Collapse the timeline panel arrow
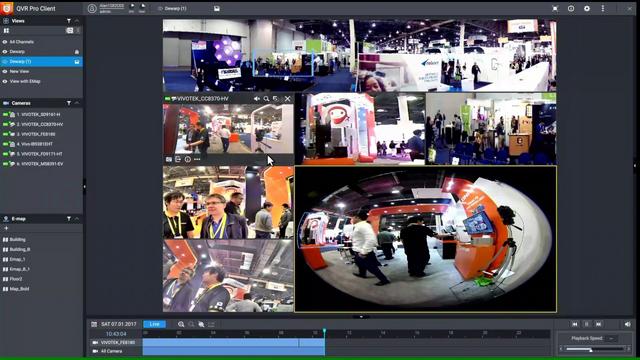Viewport: 640px width, 360px height. (x=361, y=316)
